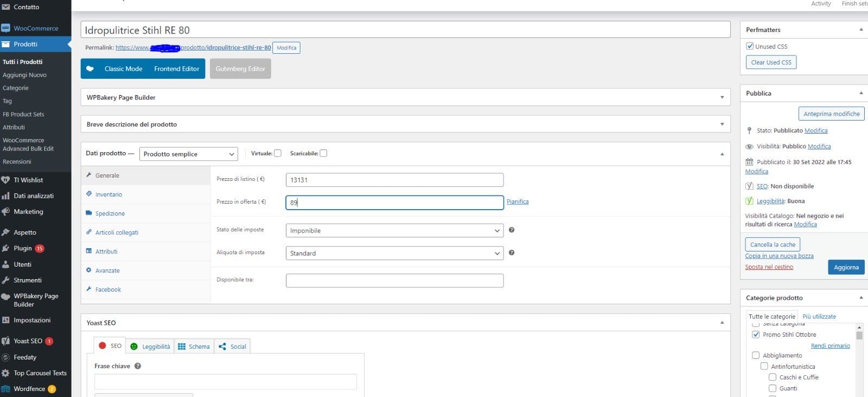This screenshot has height=397, width=868.
Task: Switch to the Inventario product tab
Action: (x=108, y=194)
